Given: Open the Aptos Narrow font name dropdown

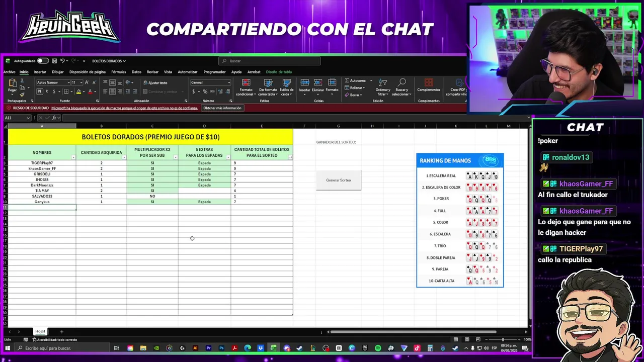Looking at the screenshot, I should (x=68, y=82).
